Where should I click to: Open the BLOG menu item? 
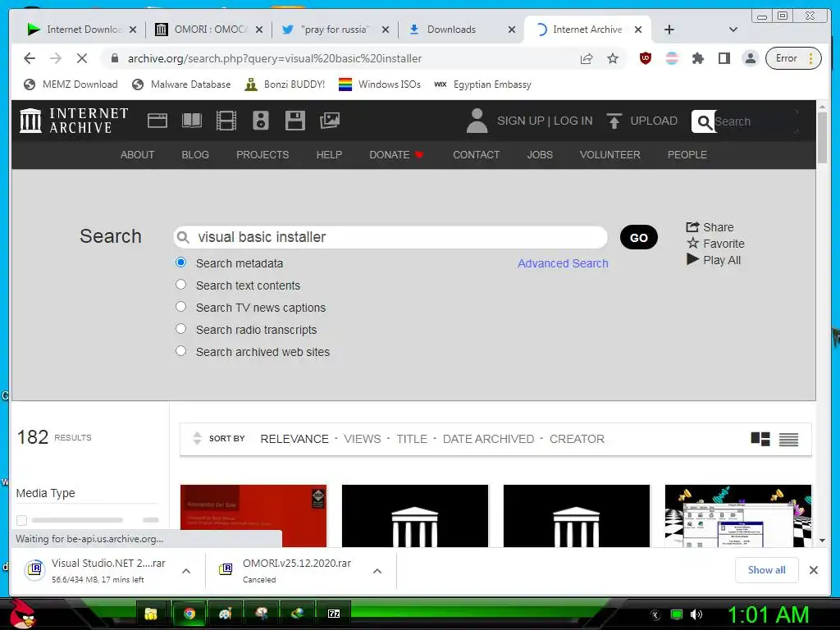point(195,155)
